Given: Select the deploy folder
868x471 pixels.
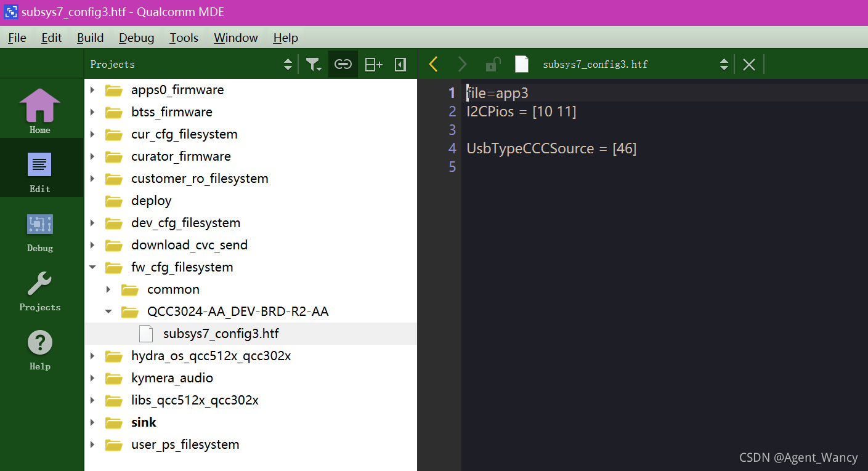Looking at the screenshot, I should [152, 201].
